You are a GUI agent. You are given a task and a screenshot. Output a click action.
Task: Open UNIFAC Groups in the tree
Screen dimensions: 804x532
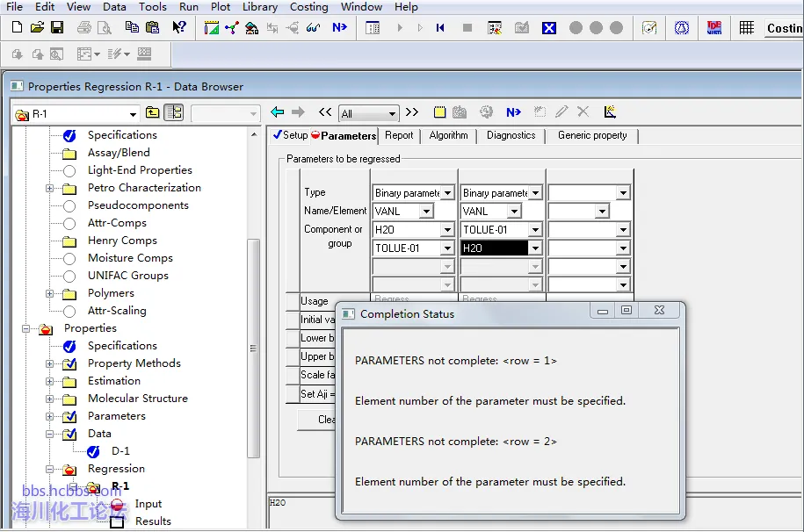(127, 276)
